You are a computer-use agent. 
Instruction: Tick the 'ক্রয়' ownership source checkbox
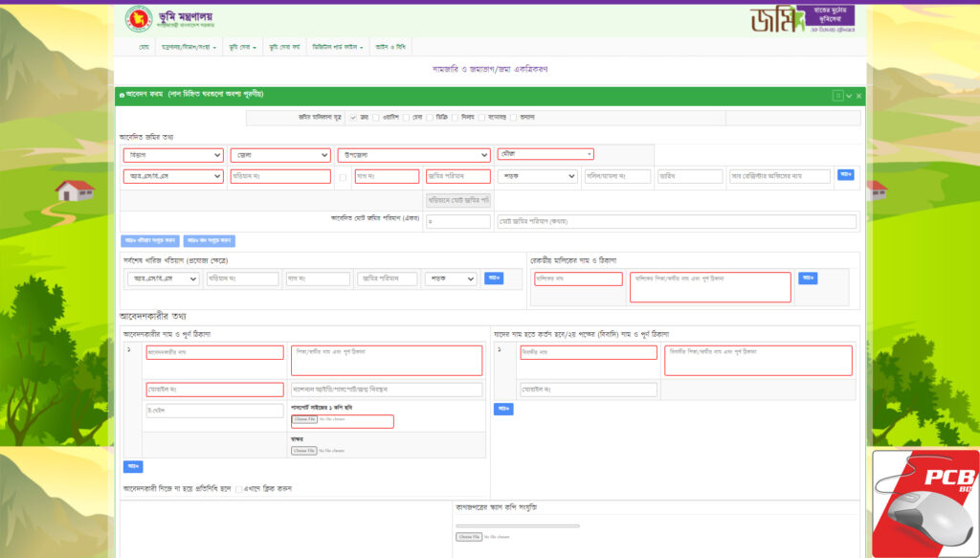[x=353, y=118]
